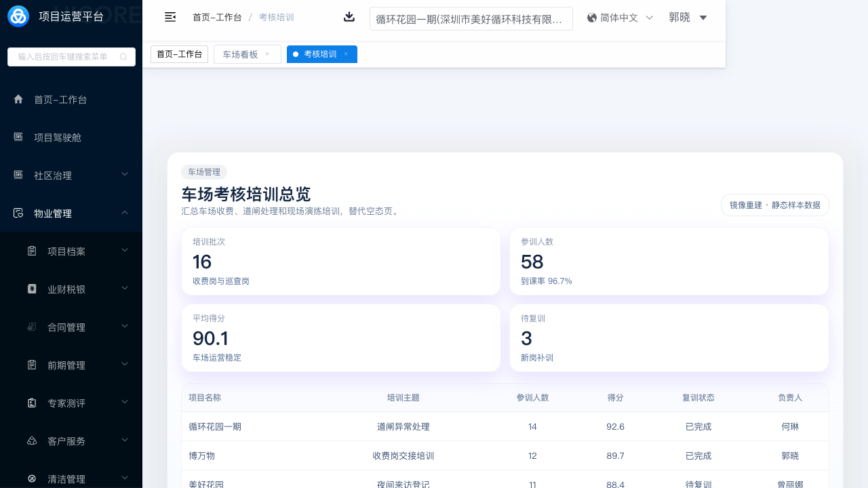The height and width of the screenshot is (488, 868).
Task: Click the 客户服务 sidebar icon
Action: click(x=32, y=441)
